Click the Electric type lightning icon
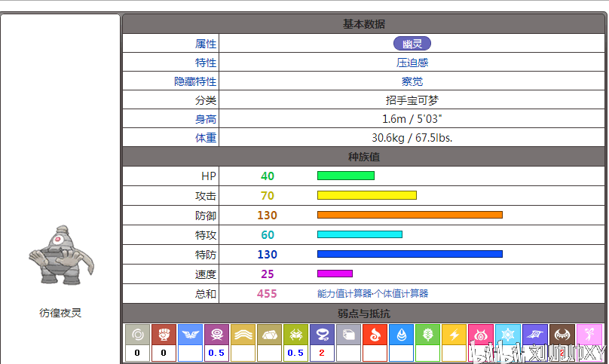This screenshot has width=609, height=364. (x=454, y=335)
